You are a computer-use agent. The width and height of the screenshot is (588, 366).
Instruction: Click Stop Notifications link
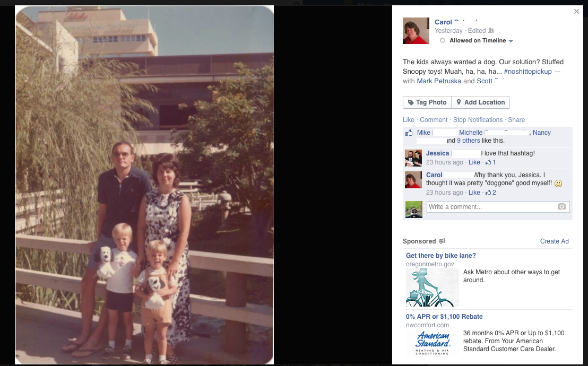478,120
